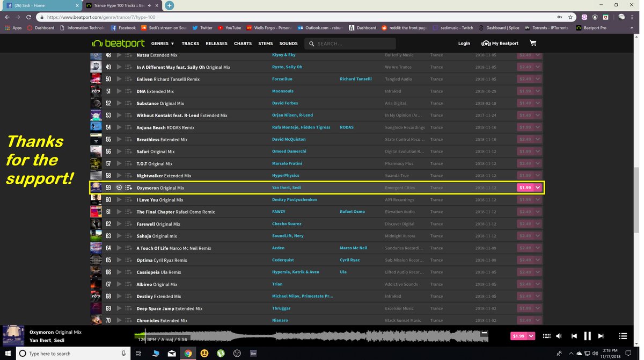Buy Oxymoron for $1.99 in the track row
The height and width of the screenshot is (360, 644).
click(x=525, y=188)
